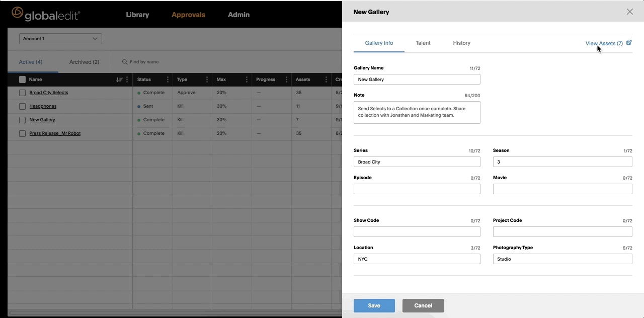Image resolution: width=644 pixels, height=318 pixels.
Task: Open the Broad City Selects gallery link
Action: pyautogui.click(x=49, y=93)
